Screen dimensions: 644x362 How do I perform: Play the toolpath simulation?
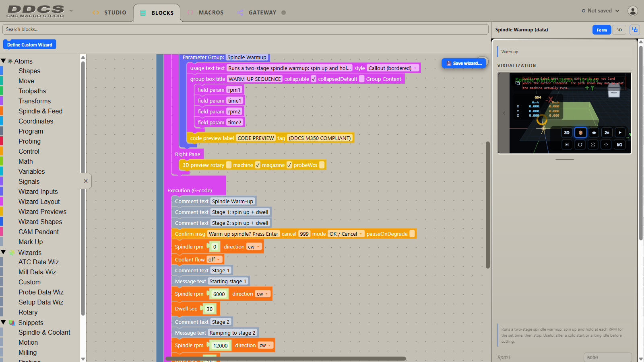[620, 132]
